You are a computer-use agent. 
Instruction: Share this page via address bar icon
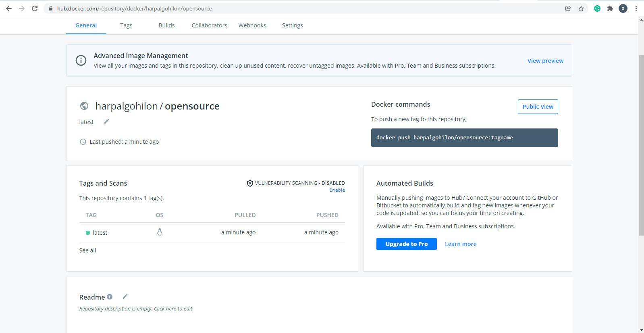568,8
